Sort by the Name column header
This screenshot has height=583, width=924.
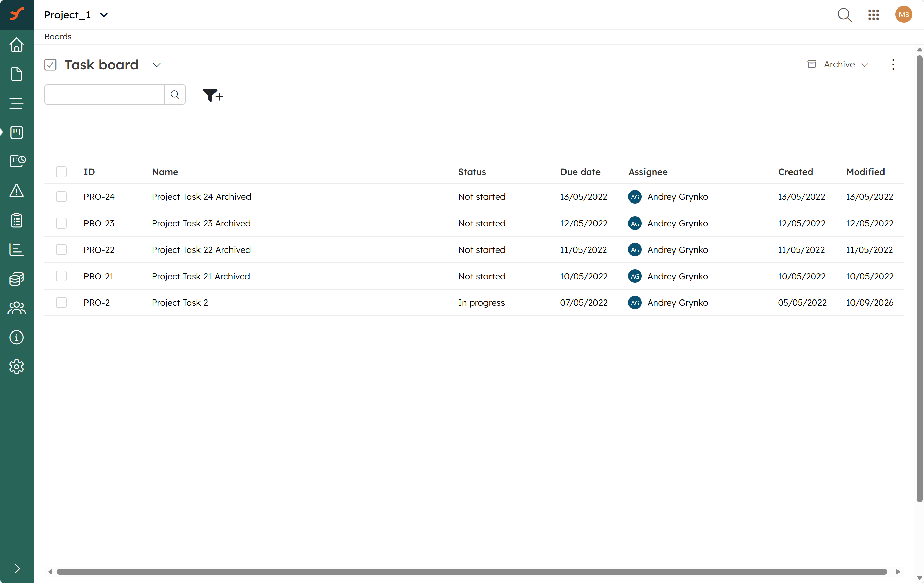[165, 172]
